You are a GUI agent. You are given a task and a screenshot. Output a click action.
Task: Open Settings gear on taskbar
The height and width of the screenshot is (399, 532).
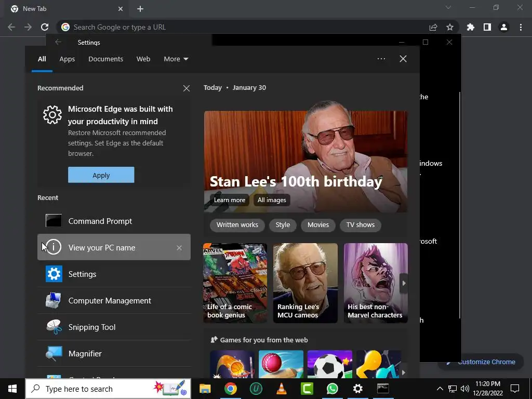click(x=357, y=389)
